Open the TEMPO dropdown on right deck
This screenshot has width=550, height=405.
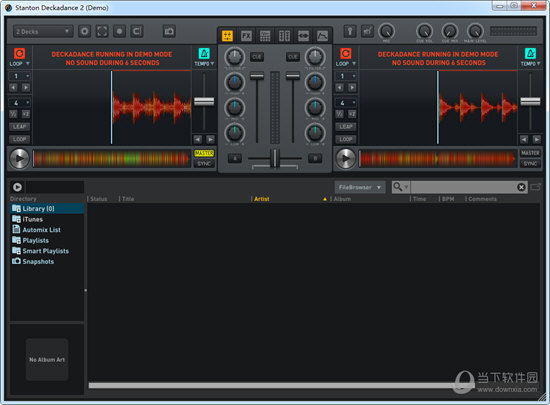[x=530, y=64]
